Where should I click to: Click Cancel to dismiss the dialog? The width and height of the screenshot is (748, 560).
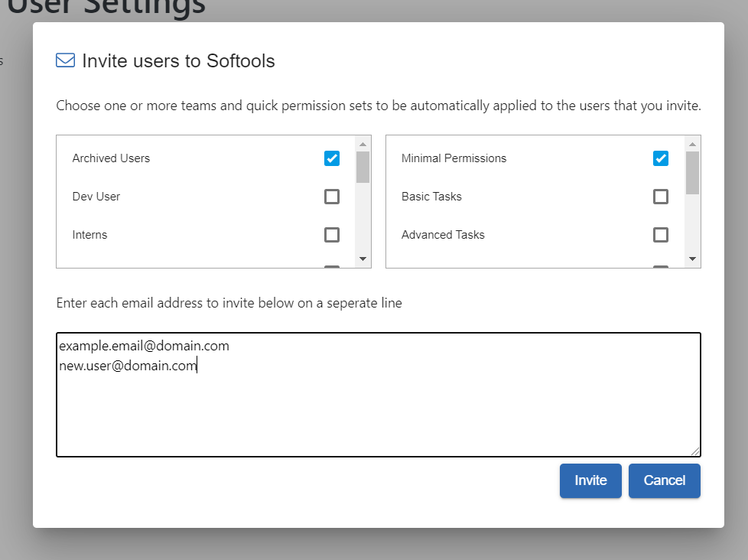665,480
